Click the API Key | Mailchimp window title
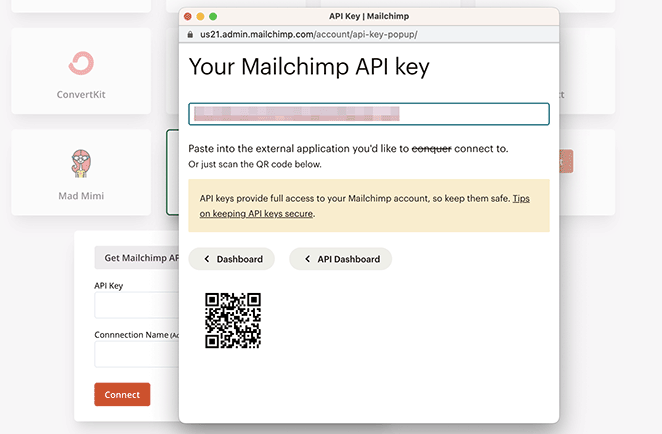Viewport: 662px width, 434px height. tap(369, 16)
